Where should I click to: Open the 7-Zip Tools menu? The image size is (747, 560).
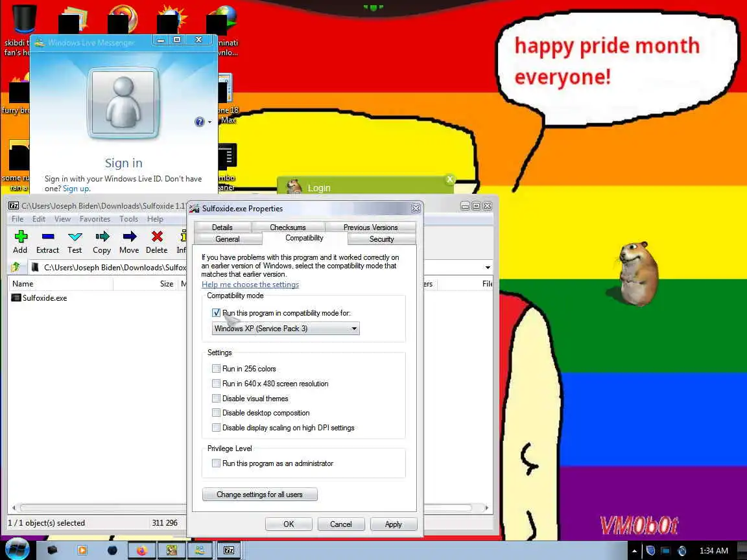(x=128, y=219)
